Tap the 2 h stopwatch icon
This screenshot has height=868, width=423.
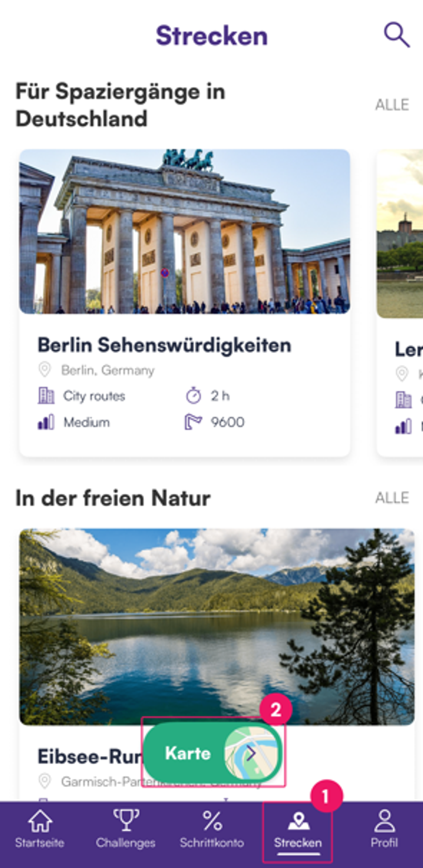pyautogui.click(x=194, y=395)
